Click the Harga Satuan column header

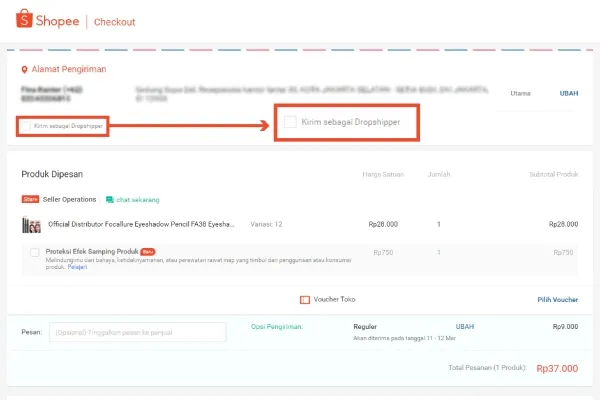tap(383, 175)
